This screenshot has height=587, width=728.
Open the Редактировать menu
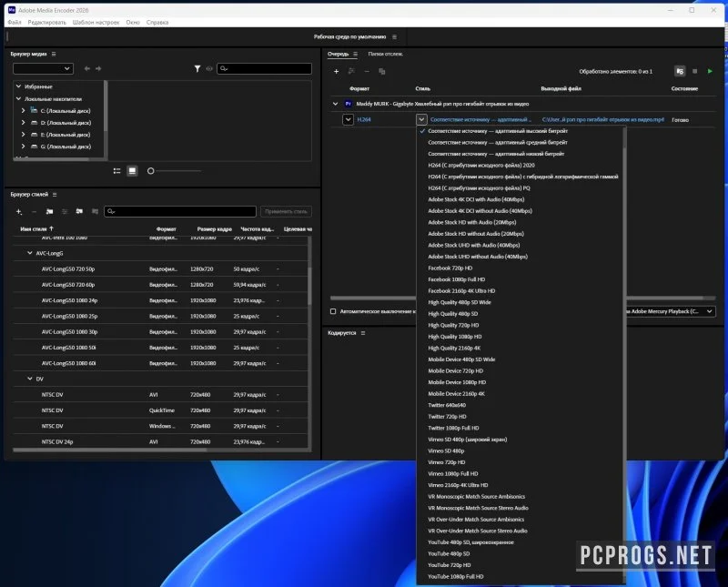tap(47, 22)
